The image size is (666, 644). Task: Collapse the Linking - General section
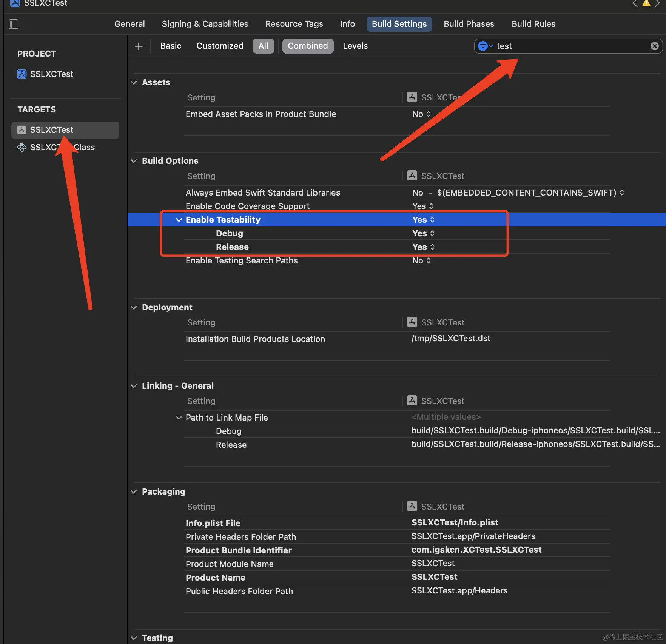tap(134, 386)
